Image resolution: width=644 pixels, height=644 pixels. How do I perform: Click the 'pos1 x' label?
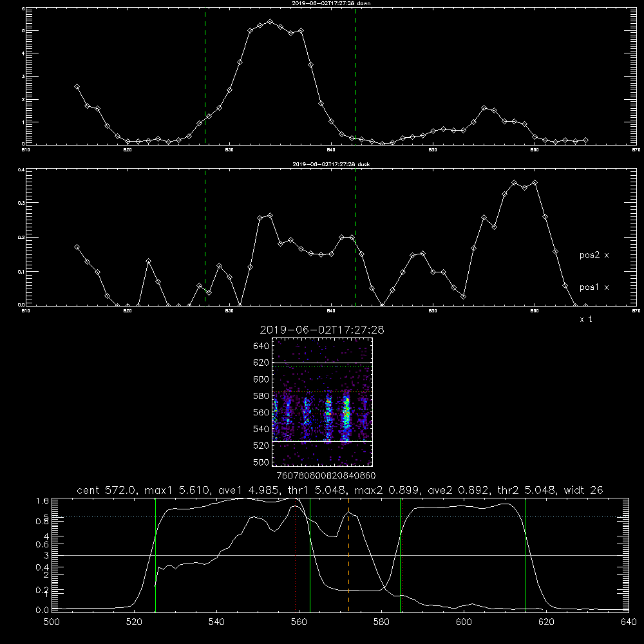pyautogui.click(x=594, y=287)
